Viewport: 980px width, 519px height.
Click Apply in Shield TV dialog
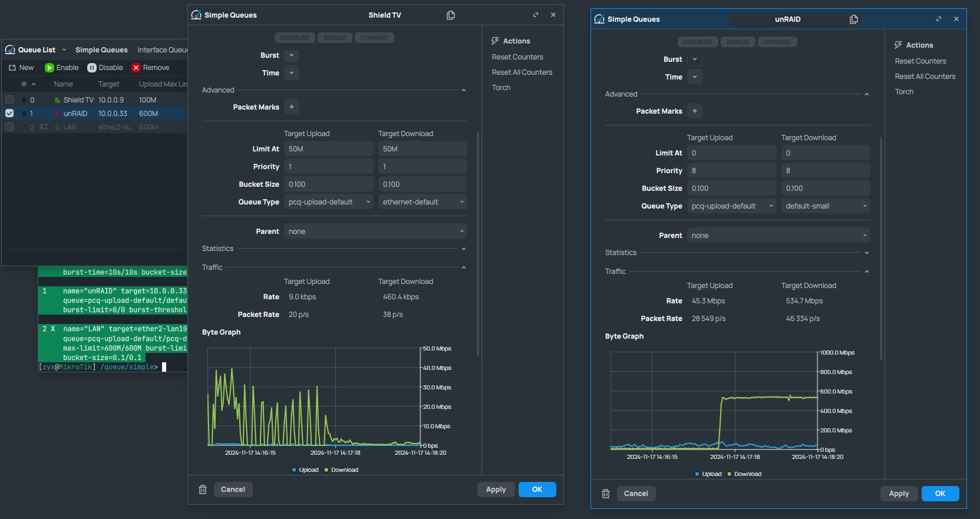click(x=496, y=490)
